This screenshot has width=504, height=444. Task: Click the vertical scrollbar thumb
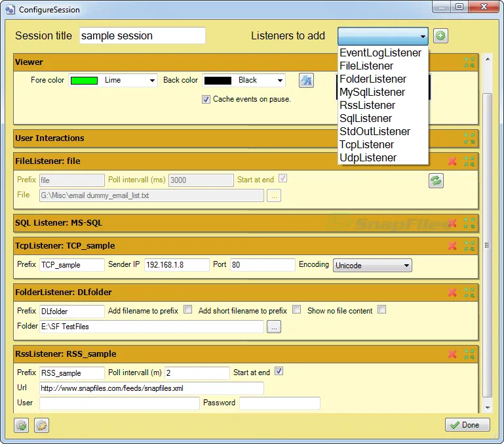(488, 245)
